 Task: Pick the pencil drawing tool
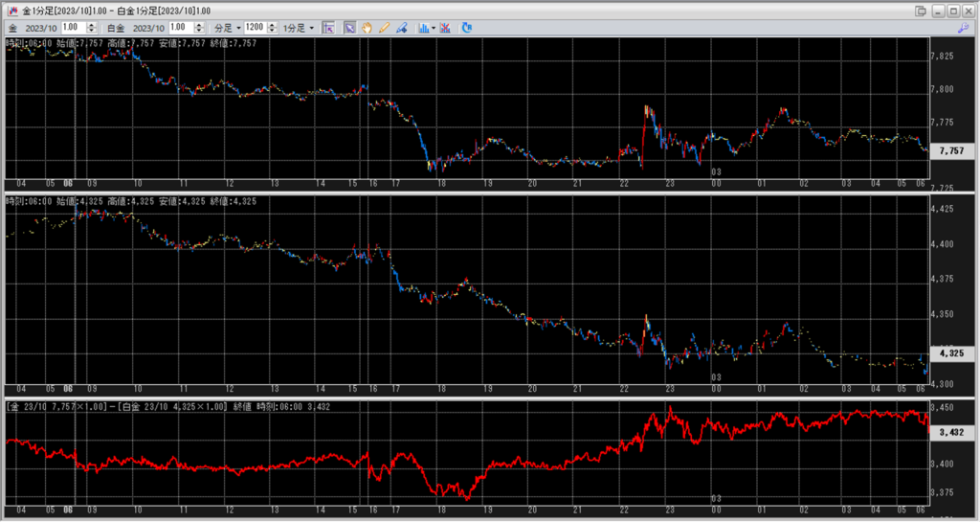coord(383,28)
